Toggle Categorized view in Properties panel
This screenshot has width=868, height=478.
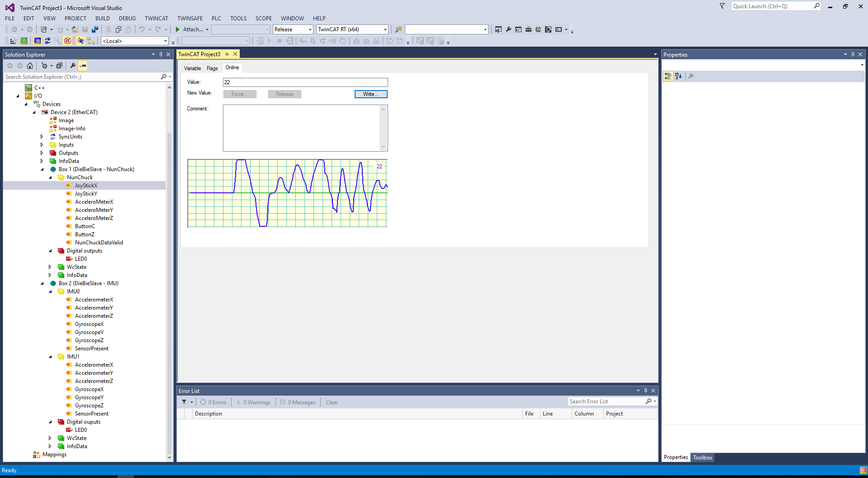668,76
